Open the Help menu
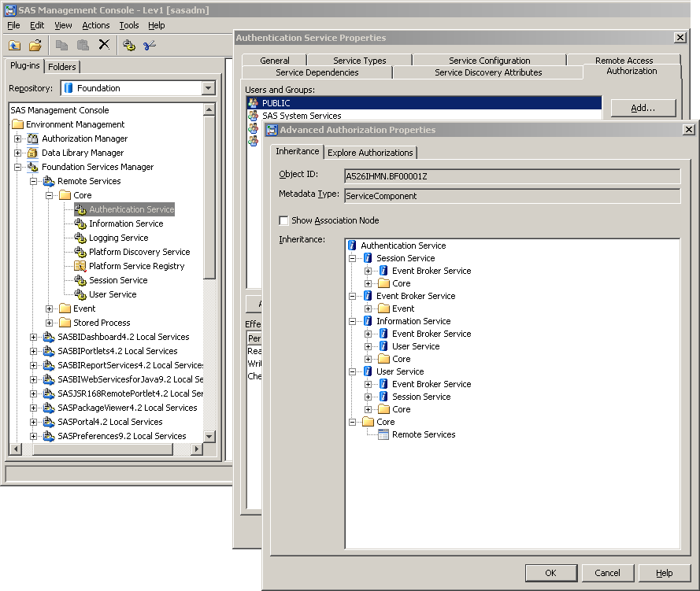Viewport: 700px width, 591px height. point(156,25)
